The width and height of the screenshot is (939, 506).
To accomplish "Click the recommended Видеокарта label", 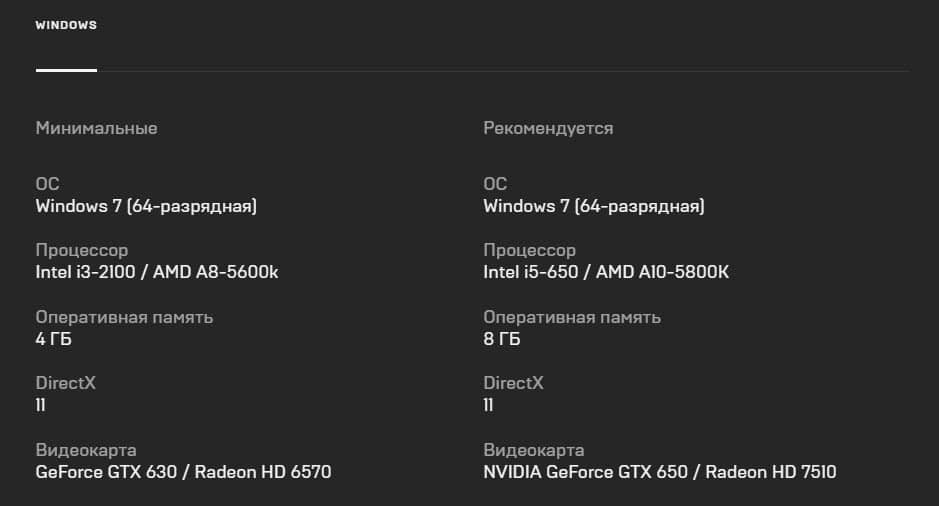I will pyautogui.click(x=534, y=450).
